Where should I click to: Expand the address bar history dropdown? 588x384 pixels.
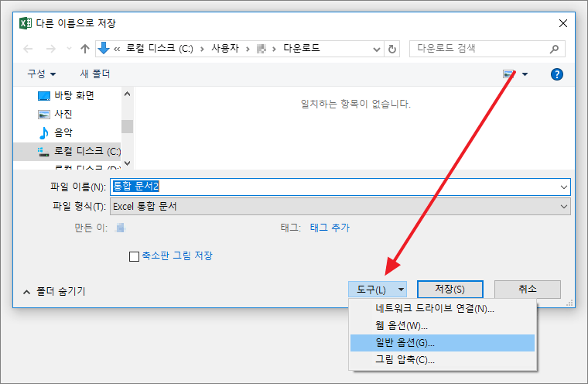(x=377, y=50)
